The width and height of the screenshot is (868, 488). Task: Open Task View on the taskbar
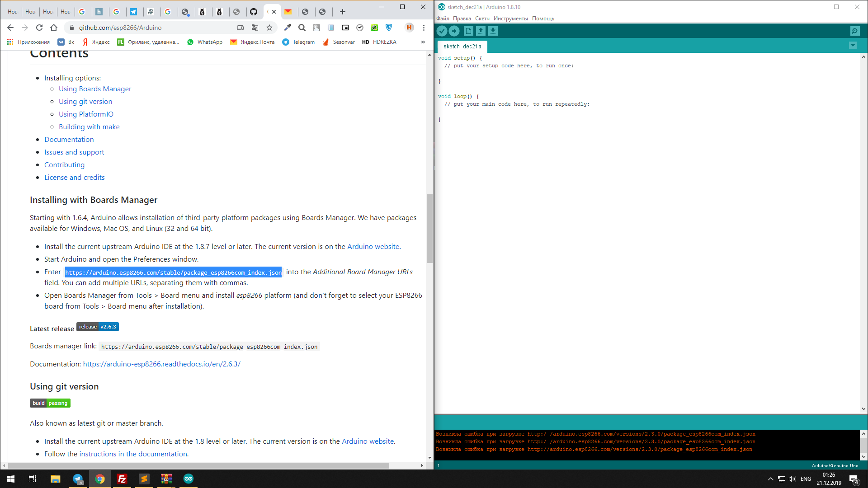[x=33, y=479]
